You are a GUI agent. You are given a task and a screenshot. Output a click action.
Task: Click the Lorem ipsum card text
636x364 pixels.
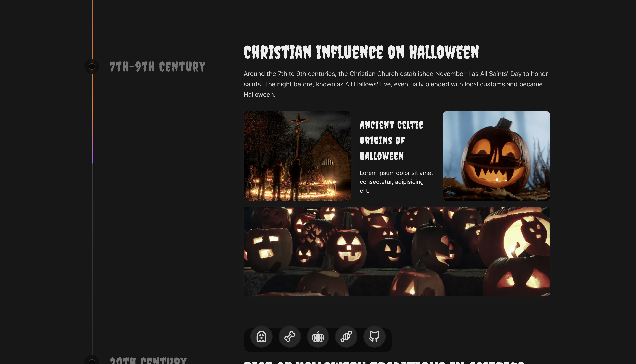click(396, 182)
